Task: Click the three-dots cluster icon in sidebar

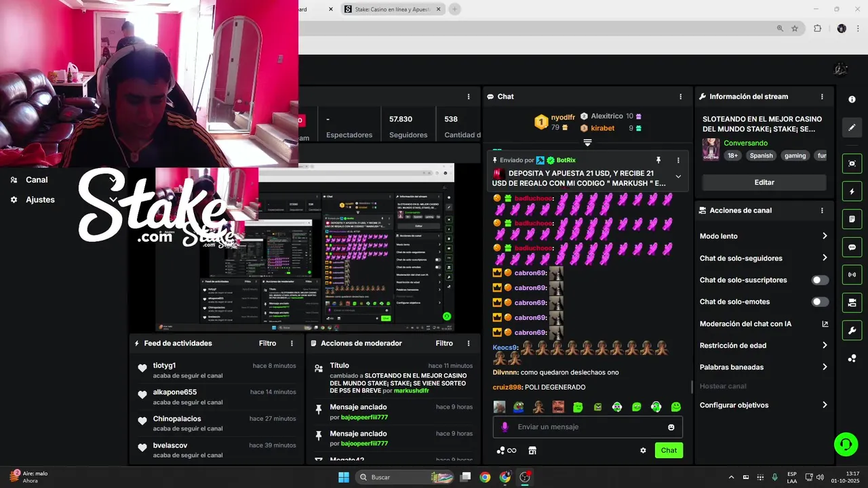Action: click(852, 359)
